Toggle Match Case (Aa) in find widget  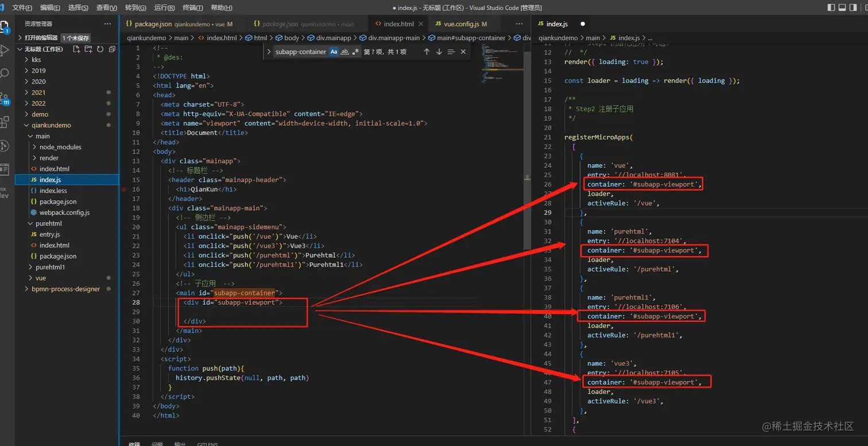(334, 52)
